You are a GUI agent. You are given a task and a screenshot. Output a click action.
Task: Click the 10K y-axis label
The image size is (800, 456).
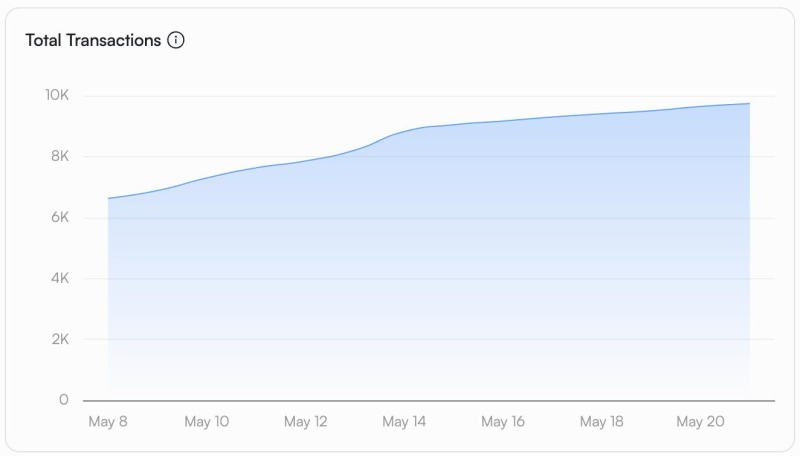(x=56, y=96)
